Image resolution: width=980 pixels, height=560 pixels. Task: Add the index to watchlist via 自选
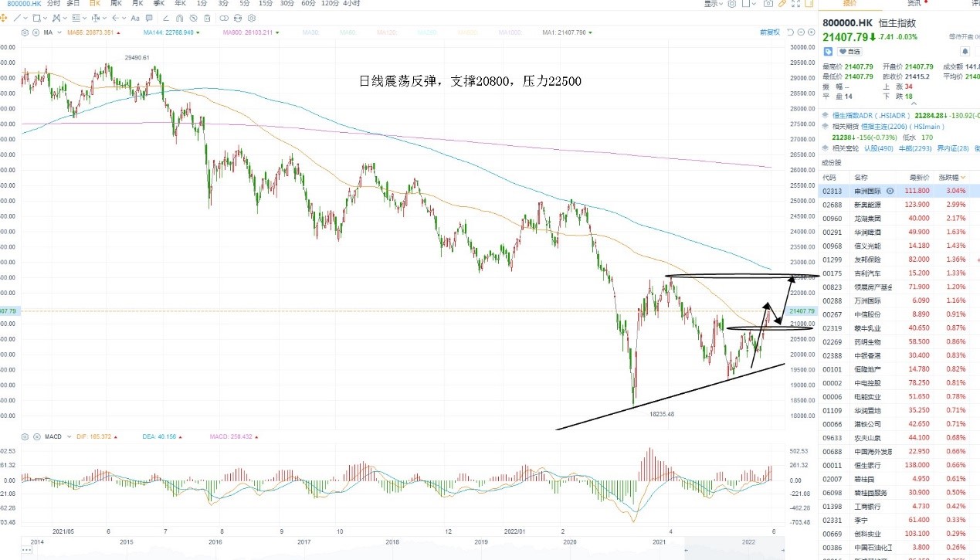click(849, 52)
